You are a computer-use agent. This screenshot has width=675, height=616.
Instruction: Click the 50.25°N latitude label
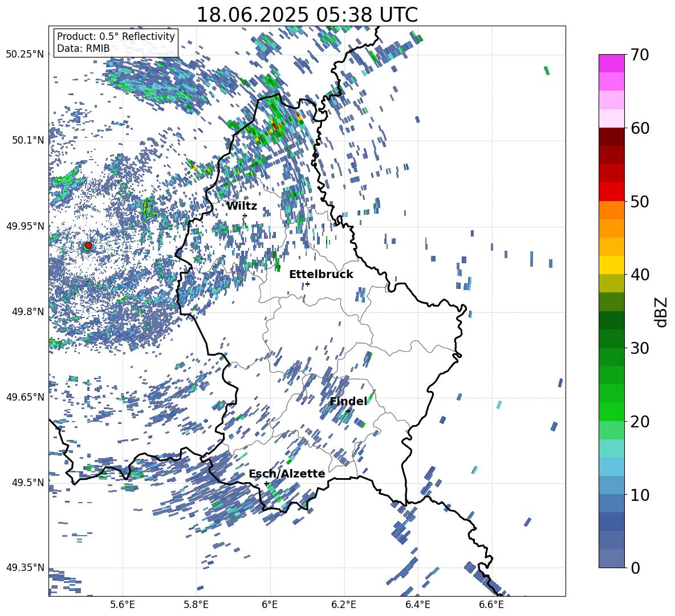(25, 55)
